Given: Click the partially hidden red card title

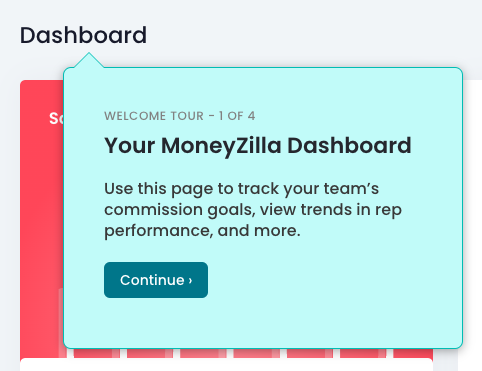Looking at the screenshot, I should point(56,118).
